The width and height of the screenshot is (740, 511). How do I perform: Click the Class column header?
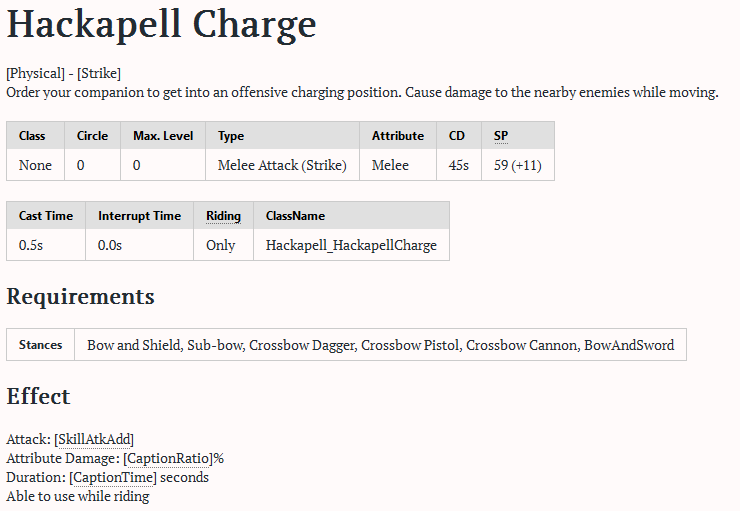(32, 136)
